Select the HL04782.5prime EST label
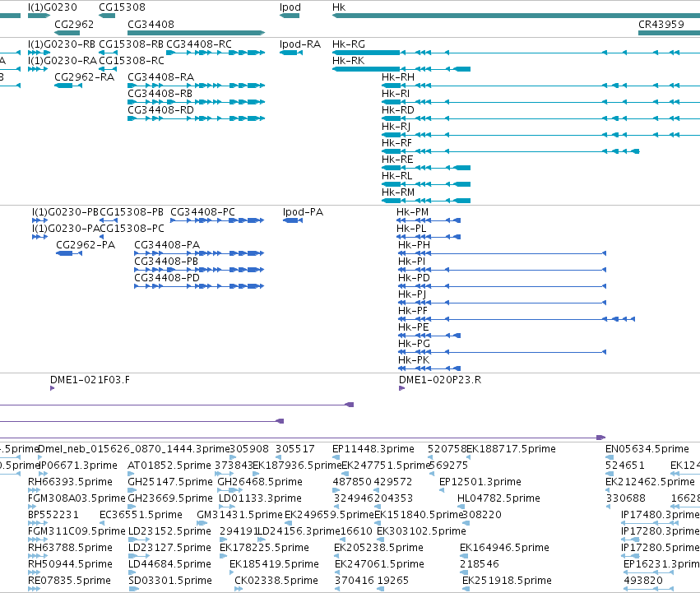 (x=498, y=498)
